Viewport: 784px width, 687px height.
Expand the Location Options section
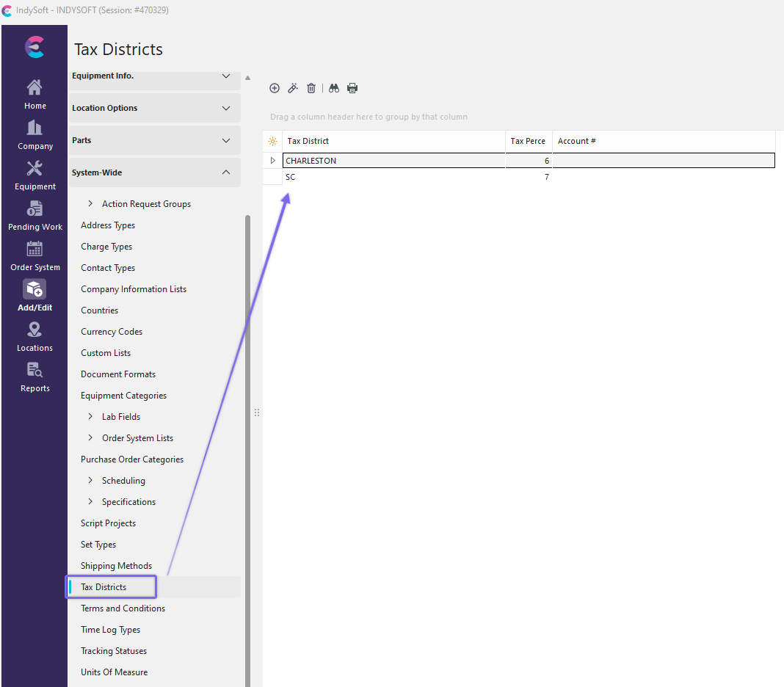(154, 108)
